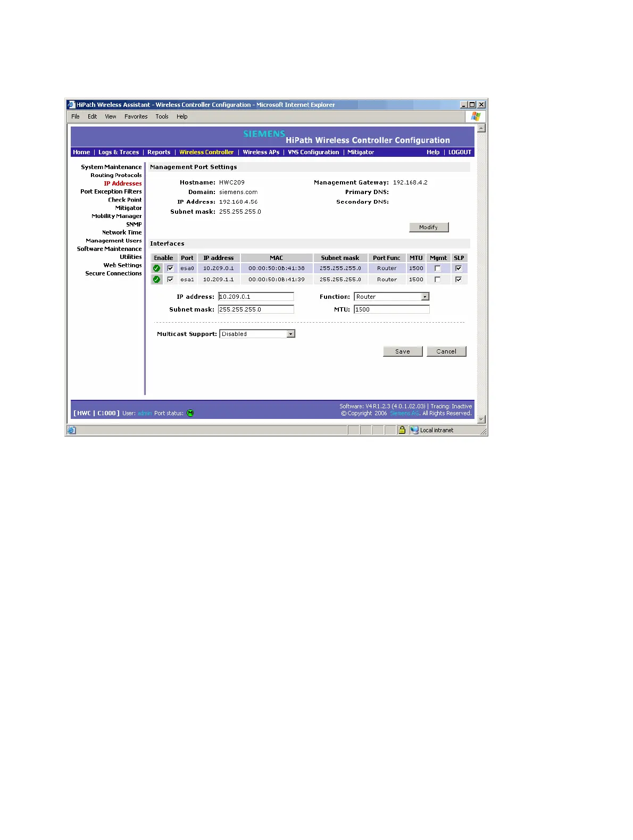
Task: Open the View menu
Action: pyautogui.click(x=111, y=116)
